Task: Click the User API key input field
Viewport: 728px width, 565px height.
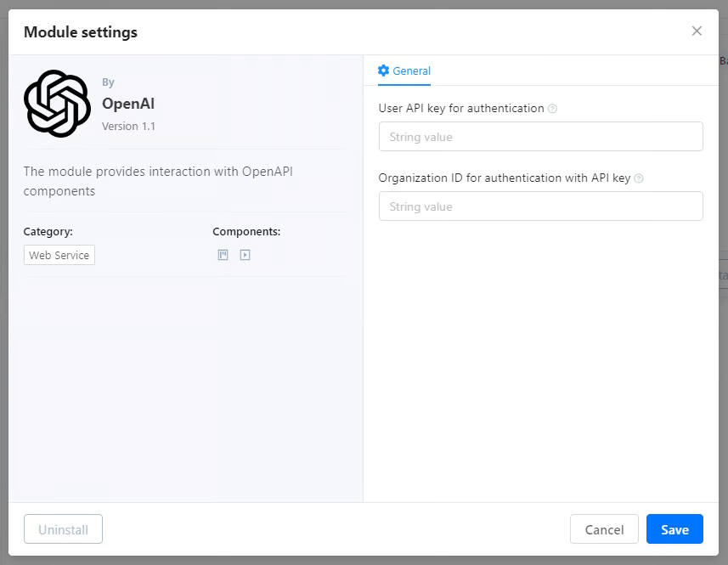Action: [541, 136]
